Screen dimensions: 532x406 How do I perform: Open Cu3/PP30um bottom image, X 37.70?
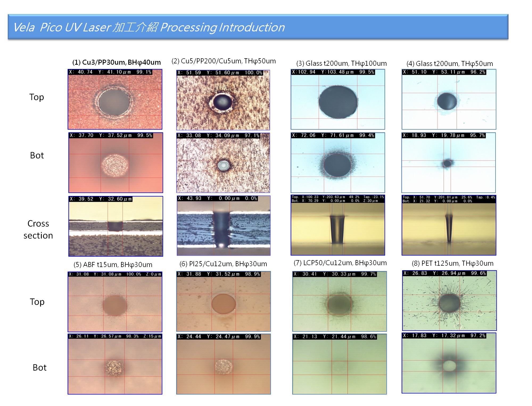pyautogui.click(x=116, y=163)
